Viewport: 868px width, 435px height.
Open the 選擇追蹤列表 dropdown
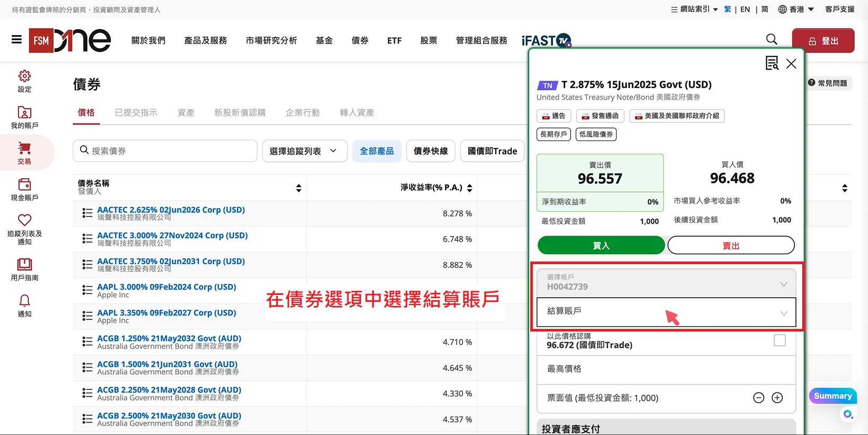[x=305, y=151]
